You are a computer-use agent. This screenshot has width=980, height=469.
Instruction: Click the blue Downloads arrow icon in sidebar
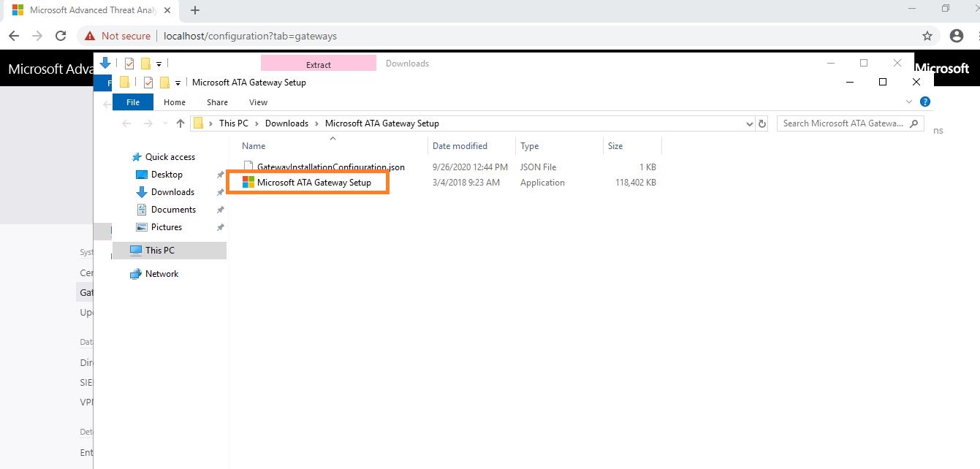[x=142, y=192]
